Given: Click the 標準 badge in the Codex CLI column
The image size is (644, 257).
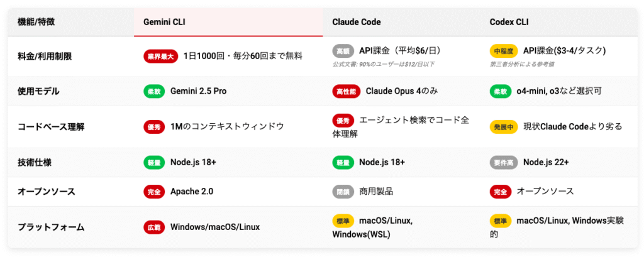Looking at the screenshot, I should click(x=500, y=221).
